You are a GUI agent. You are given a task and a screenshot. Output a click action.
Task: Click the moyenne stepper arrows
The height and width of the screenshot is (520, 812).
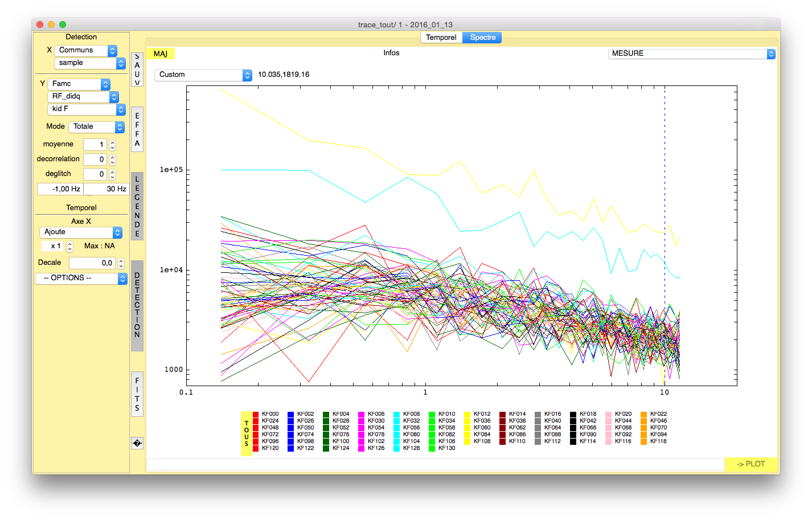[112, 145]
